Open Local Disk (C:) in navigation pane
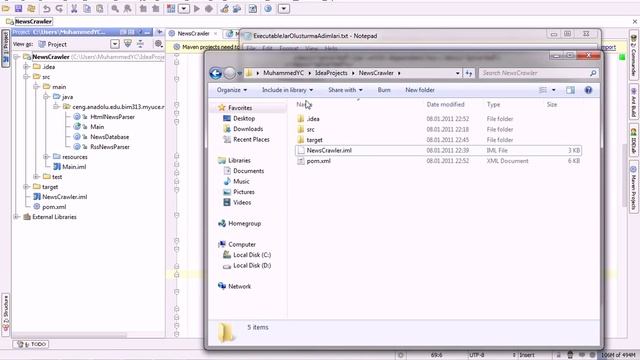 (252, 255)
